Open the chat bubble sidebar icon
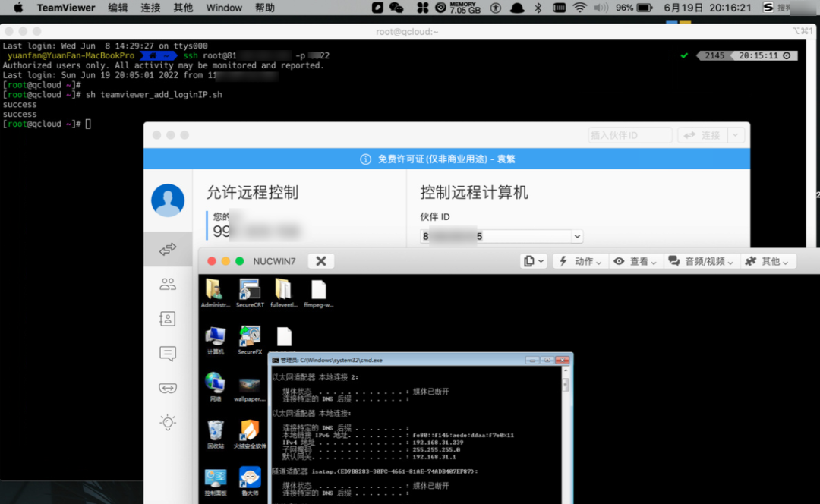Image resolution: width=820 pixels, height=504 pixels. tap(168, 354)
